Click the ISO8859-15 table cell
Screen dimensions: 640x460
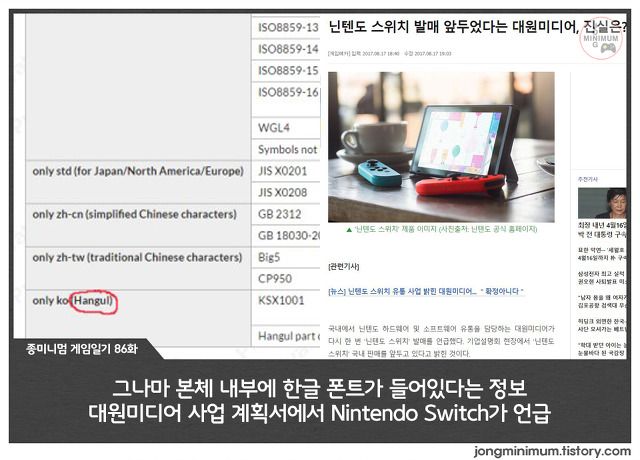(286, 71)
